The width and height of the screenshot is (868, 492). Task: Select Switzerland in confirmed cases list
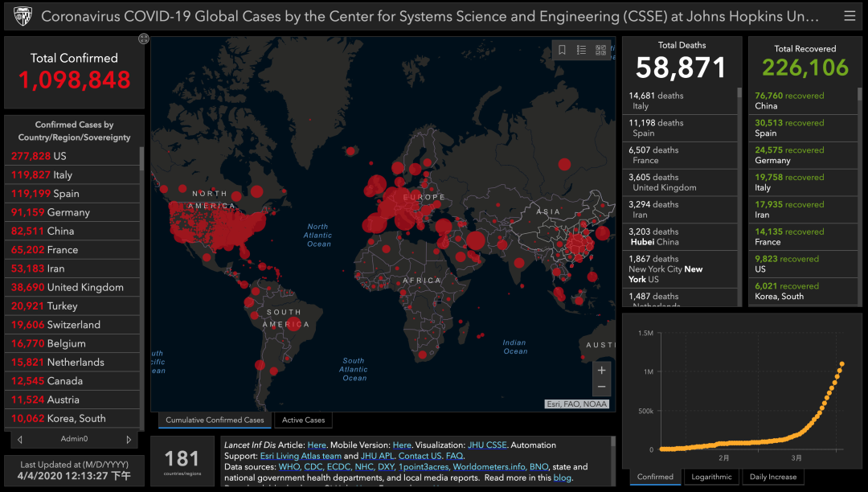pyautogui.click(x=72, y=325)
